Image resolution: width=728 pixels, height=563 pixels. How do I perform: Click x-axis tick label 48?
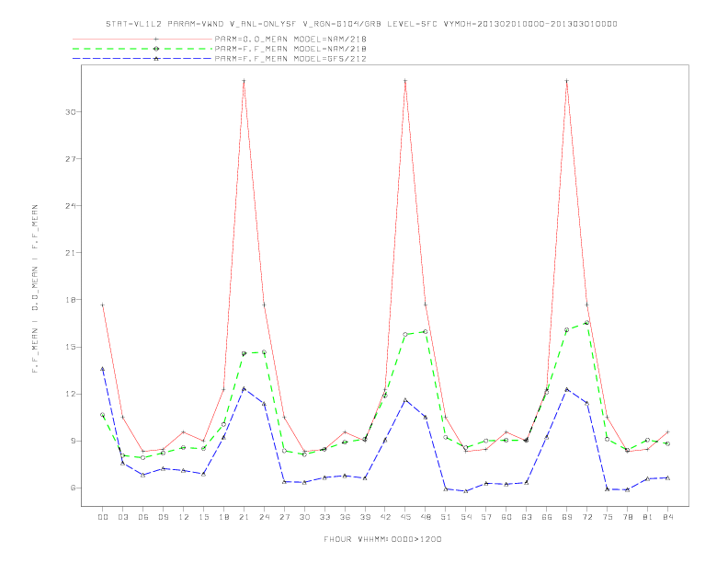[426, 517]
